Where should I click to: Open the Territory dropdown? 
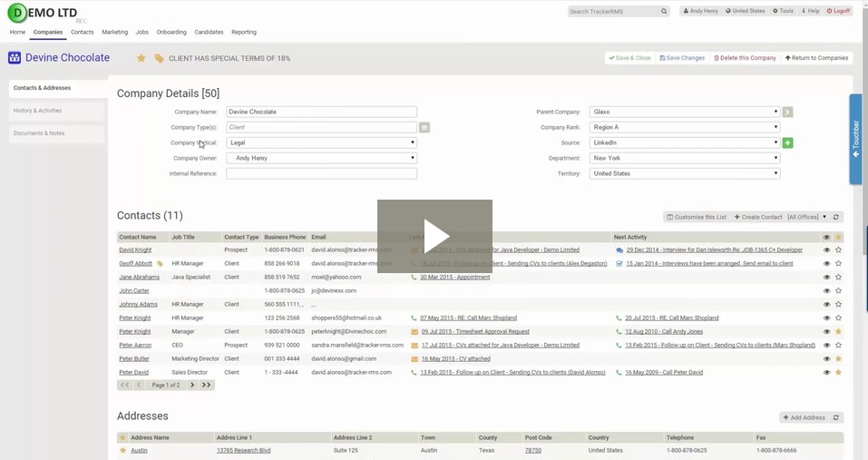[x=685, y=174]
